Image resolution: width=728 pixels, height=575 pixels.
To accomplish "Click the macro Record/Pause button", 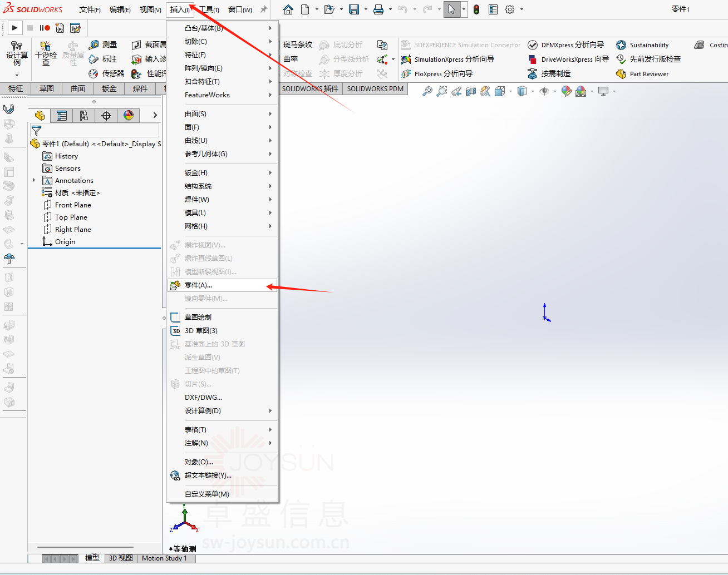I will click(45, 28).
